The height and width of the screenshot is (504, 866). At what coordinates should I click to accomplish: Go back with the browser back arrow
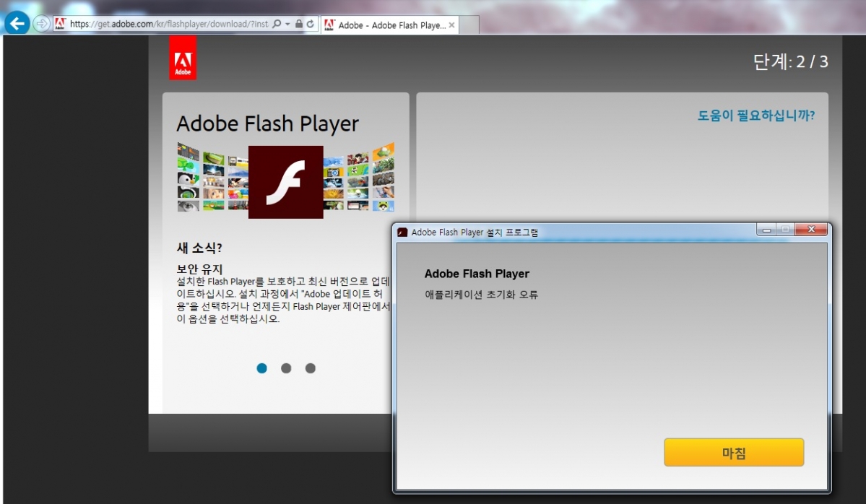pos(17,23)
